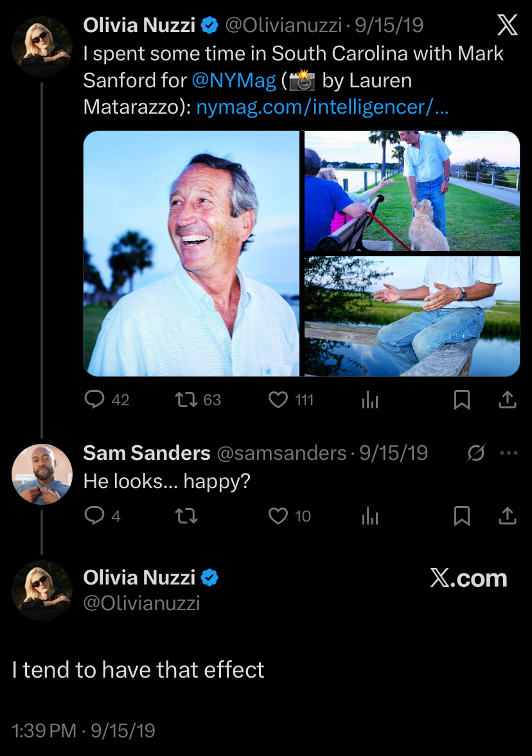
Task: Open the @NYMag mention link
Action: [x=234, y=81]
